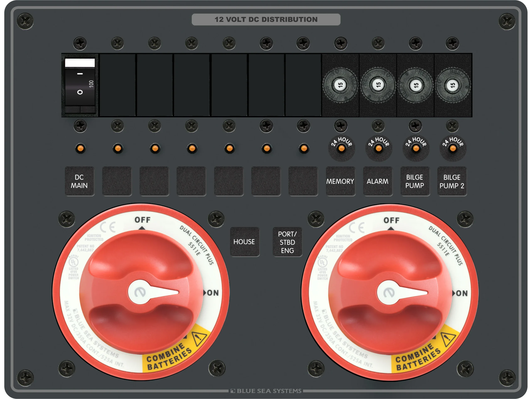Click the panel corner screw beside the title plate's left end
The height and width of the screenshot is (399, 532).
tap(25, 21)
